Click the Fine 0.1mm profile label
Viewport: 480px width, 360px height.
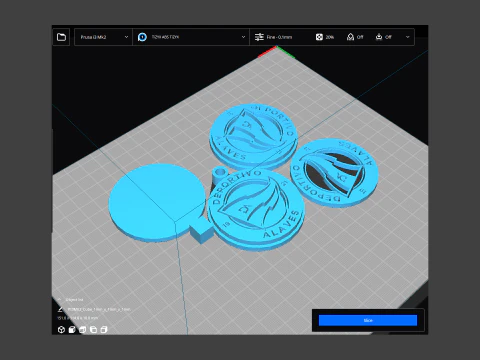[279, 37]
